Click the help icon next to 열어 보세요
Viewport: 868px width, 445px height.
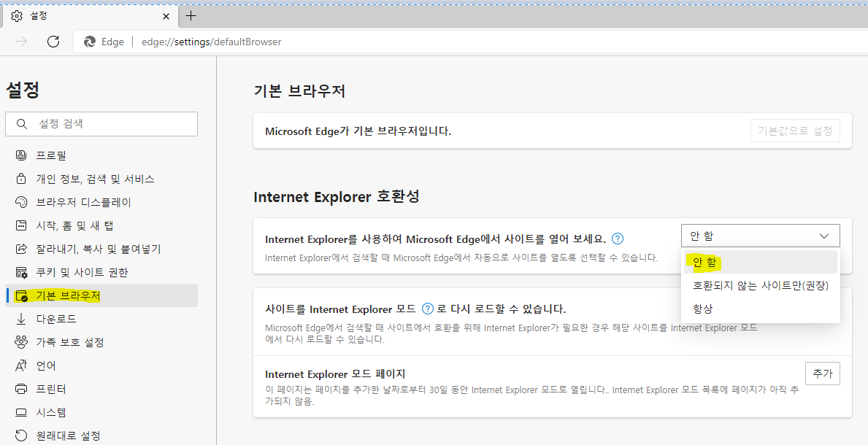[618, 239]
